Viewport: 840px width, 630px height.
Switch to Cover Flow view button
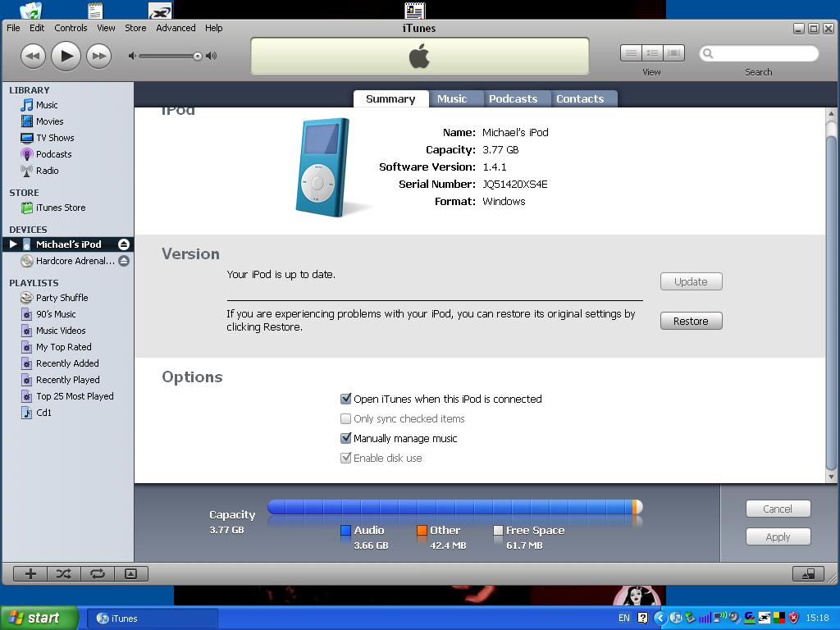(x=674, y=53)
